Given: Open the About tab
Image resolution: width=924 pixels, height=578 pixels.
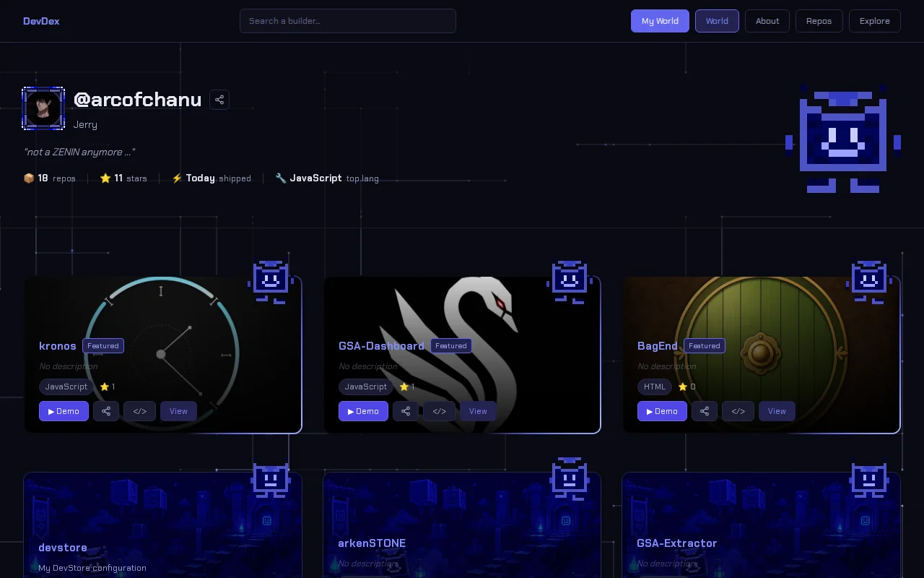Looking at the screenshot, I should (x=767, y=21).
